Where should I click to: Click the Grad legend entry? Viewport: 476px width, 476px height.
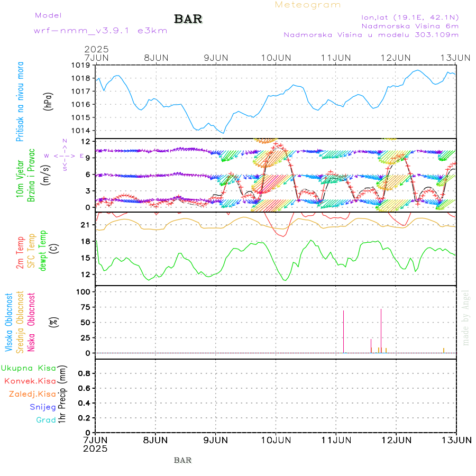click(x=46, y=420)
